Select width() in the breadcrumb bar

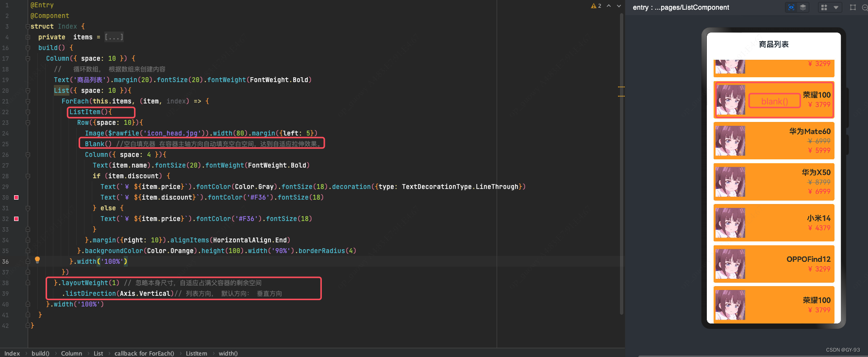coord(228,353)
